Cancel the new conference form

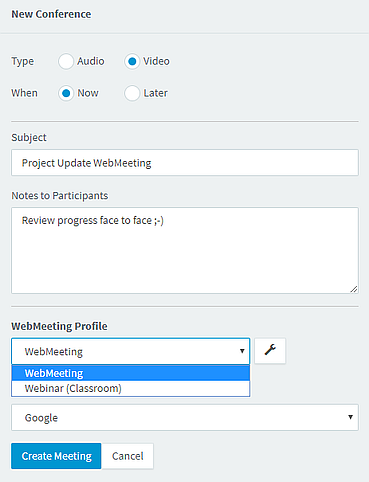coord(127,456)
